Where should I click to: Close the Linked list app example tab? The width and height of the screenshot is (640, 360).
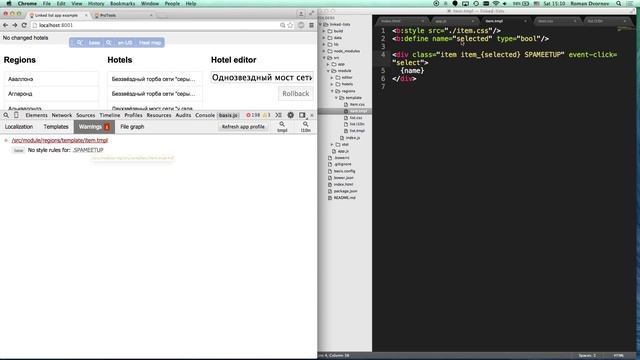[86, 15]
